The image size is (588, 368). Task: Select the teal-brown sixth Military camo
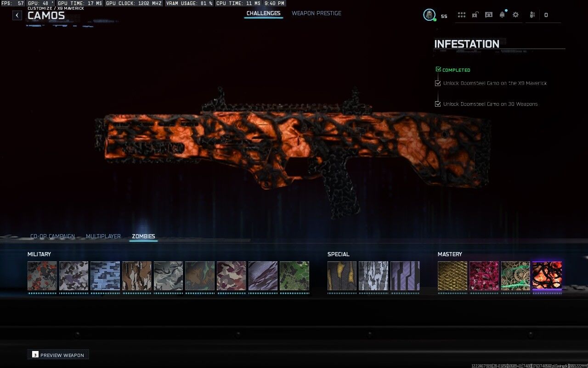click(x=199, y=276)
